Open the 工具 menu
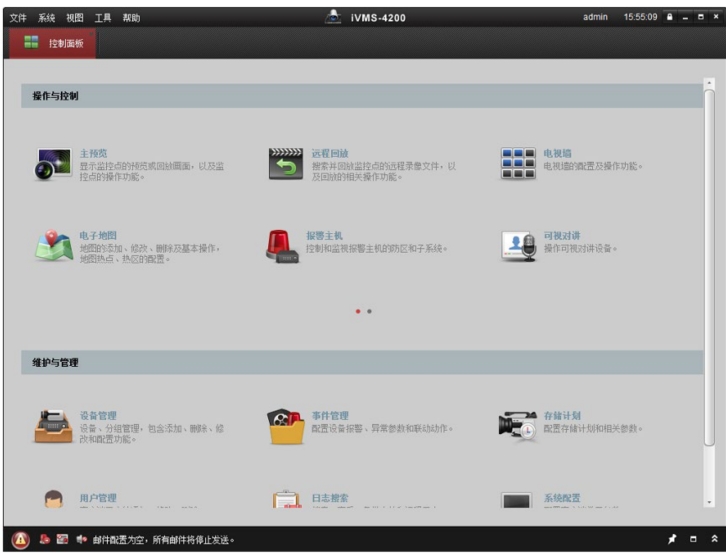 [x=103, y=18]
